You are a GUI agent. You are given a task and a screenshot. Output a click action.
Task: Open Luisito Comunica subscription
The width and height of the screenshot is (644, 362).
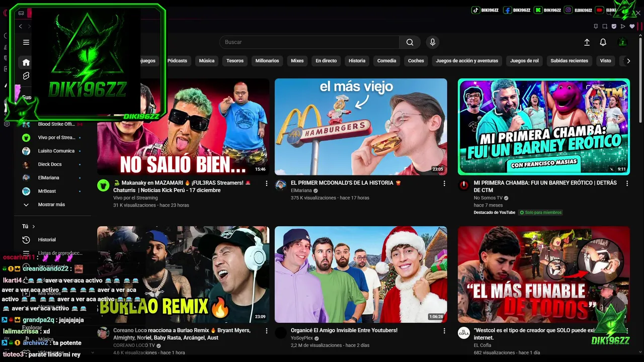(51, 151)
